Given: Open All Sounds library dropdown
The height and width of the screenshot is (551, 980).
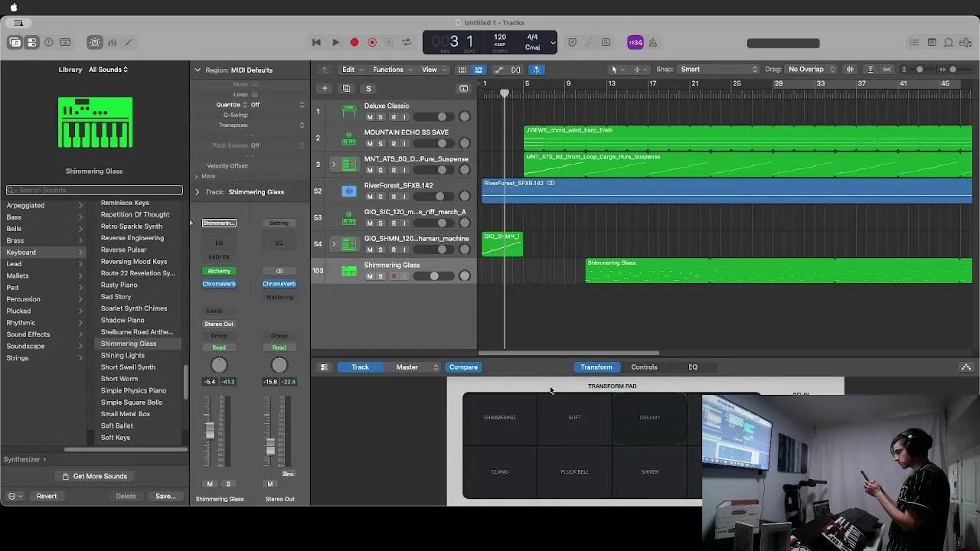Looking at the screenshot, I should (x=108, y=70).
